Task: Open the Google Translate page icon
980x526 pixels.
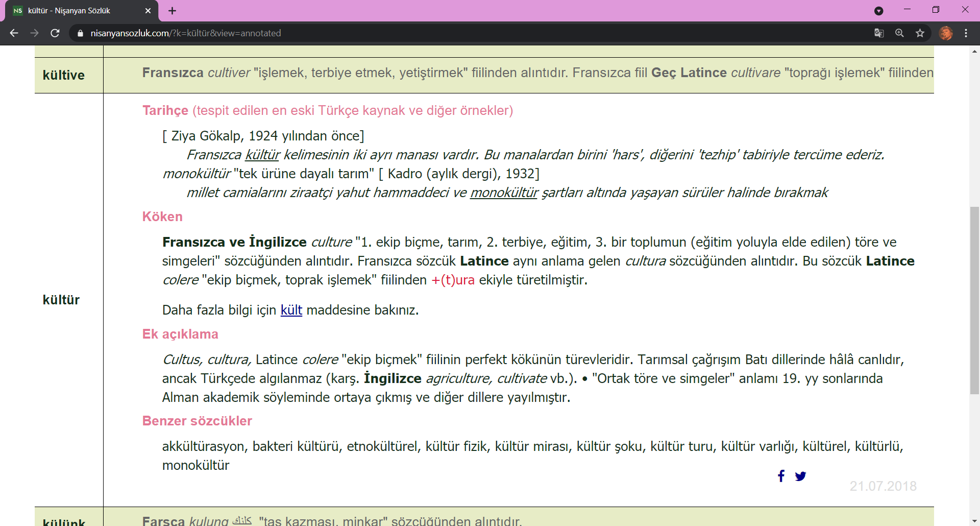Action: click(x=879, y=33)
